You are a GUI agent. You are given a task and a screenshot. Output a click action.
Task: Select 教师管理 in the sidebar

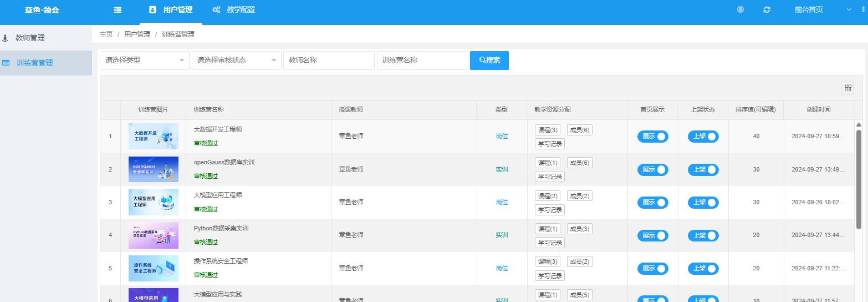tap(46, 38)
